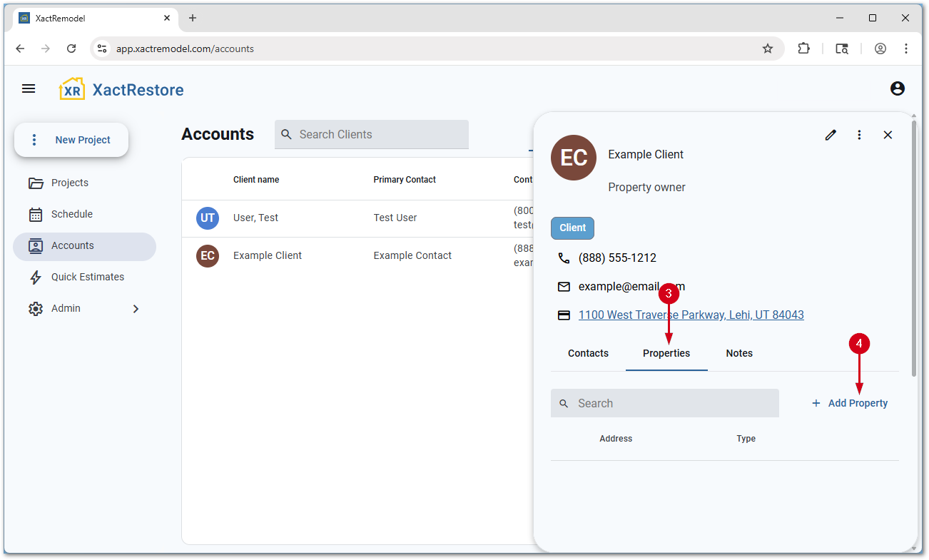Click the magnifier icon in Search Clients
The width and height of the screenshot is (929, 560).
[x=286, y=134]
